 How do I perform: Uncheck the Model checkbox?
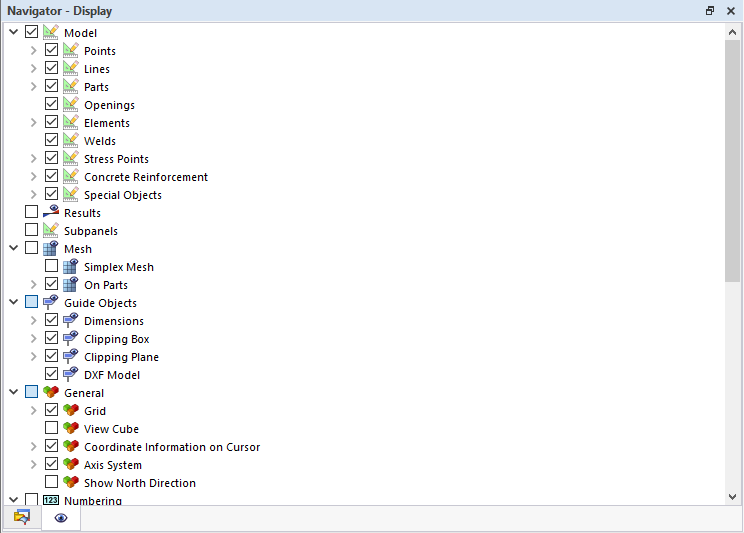(31, 32)
